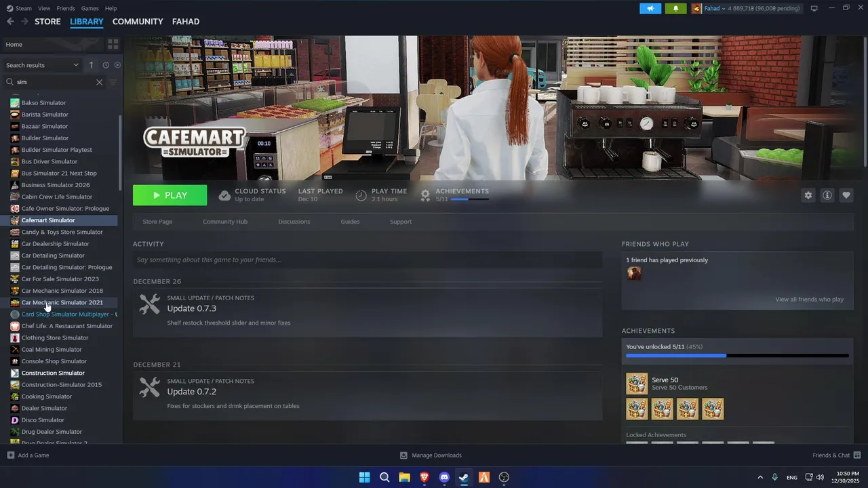Show hidden system tray icons
868x488 pixels.
click(759, 477)
